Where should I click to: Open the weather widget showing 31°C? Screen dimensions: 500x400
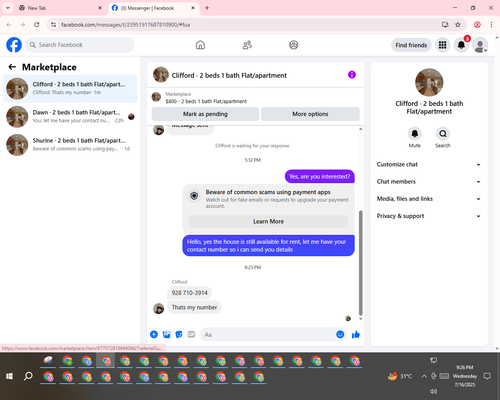pyautogui.click(x=400, y=376)
